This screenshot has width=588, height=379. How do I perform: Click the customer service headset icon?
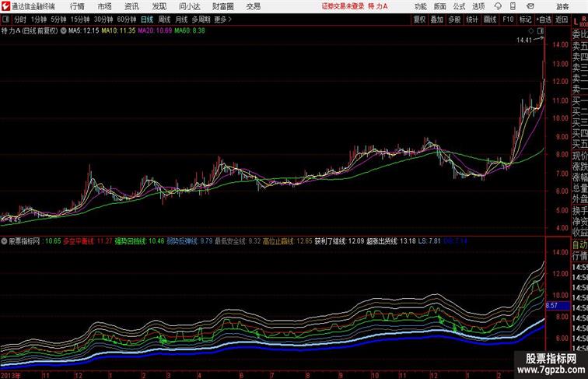click(x=498, y=6)
